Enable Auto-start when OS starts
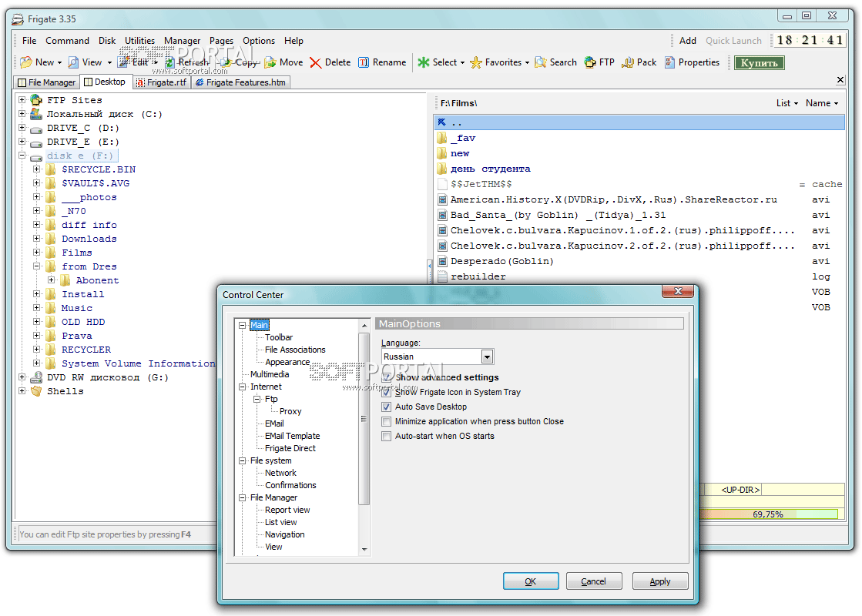 click(387, 436)
